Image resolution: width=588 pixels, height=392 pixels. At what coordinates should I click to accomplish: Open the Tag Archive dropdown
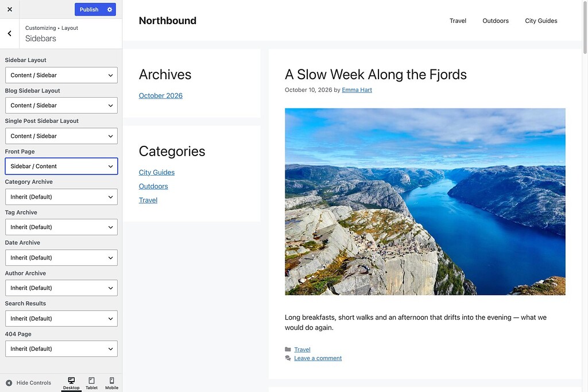(61, 227)
